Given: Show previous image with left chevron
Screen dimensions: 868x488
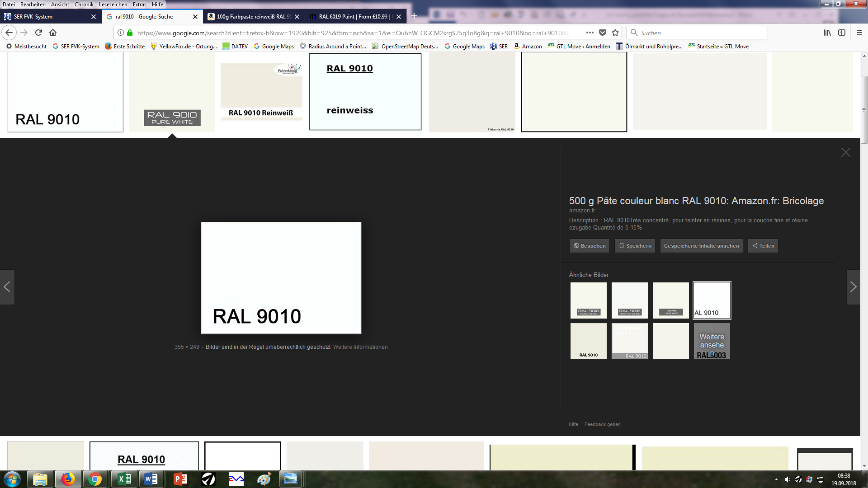Looking at the screenshot, I should point(7,287).
